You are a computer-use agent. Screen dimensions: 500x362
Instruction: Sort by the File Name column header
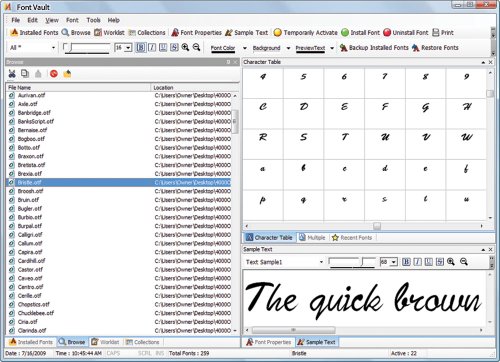click(x=78, y=87)
